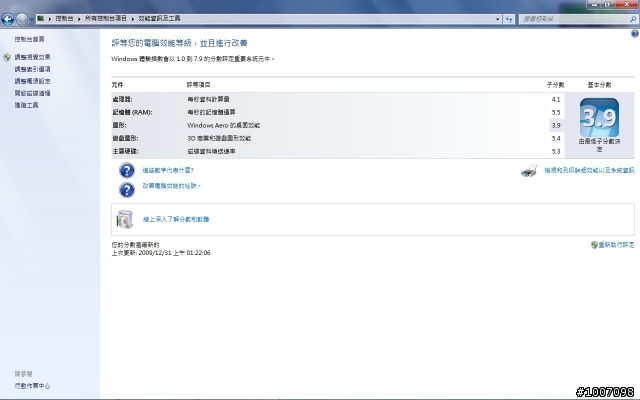Click the greyed-out Forward navigation arrow

pyautogui.click(x=22, y=19)
